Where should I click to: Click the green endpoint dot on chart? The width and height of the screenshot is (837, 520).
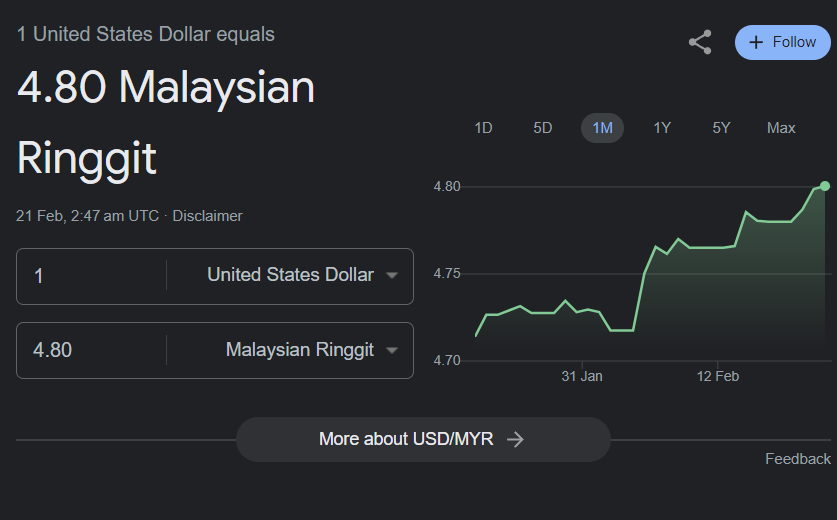click(x=825, y=186)
